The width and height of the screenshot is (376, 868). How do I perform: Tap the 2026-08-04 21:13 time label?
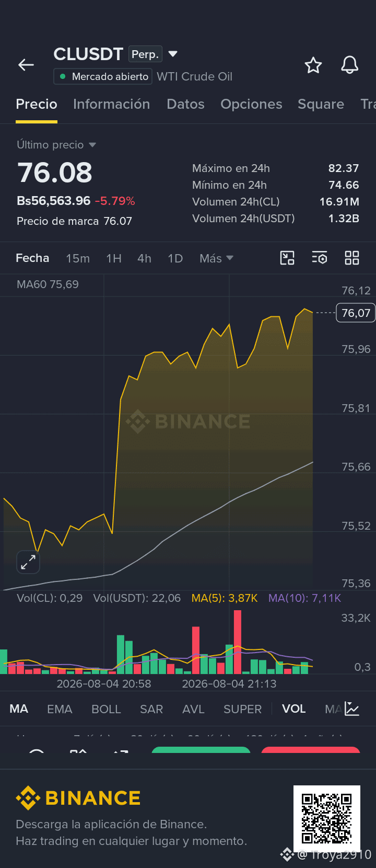pos(229,684)
